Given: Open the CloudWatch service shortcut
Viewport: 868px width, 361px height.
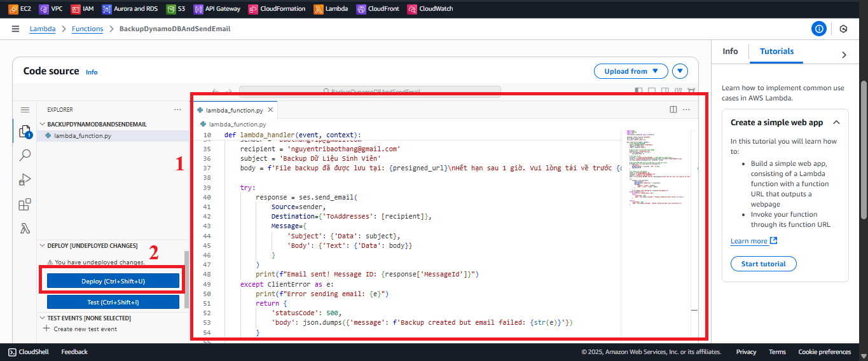Looking at the screenshot, I should tap(431, 9).
